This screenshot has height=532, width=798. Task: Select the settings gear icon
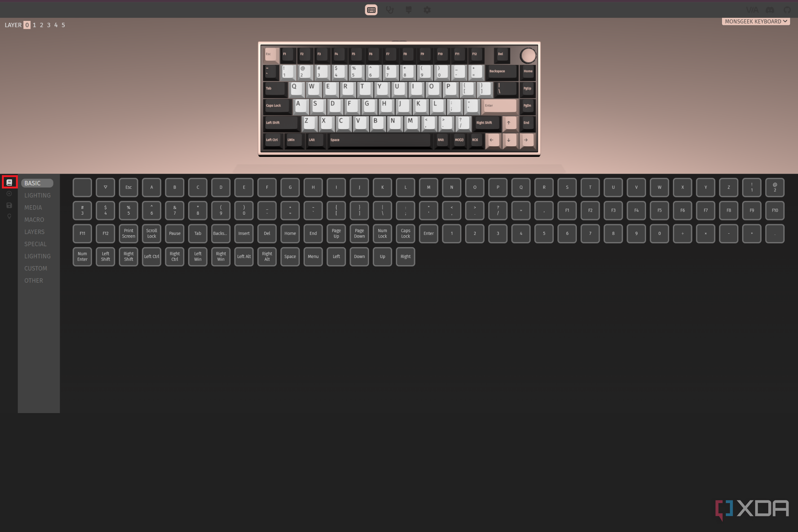(427, 9)
